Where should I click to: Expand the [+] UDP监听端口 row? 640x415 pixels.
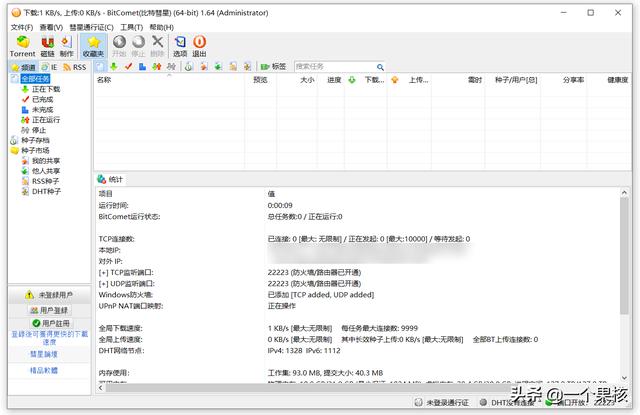pos(126,283)
